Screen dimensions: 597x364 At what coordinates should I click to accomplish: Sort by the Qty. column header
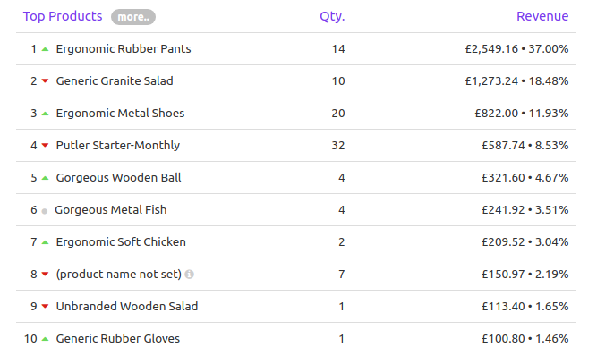tap(332, 16)
